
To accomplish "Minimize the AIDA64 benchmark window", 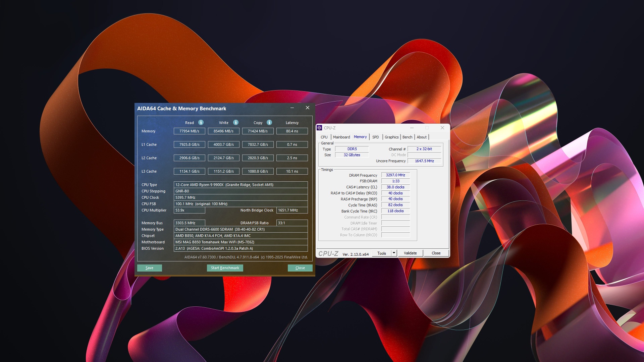I will pos(292,108).
